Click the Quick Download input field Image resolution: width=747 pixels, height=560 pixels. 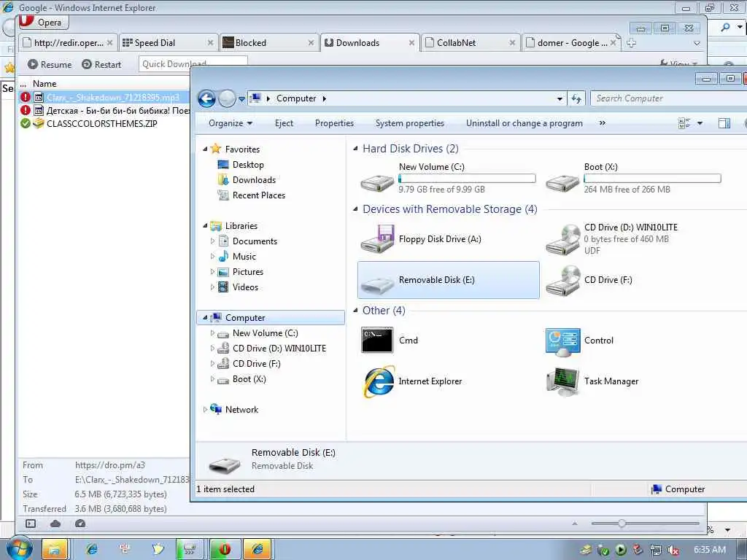click(x=193, y=64)
